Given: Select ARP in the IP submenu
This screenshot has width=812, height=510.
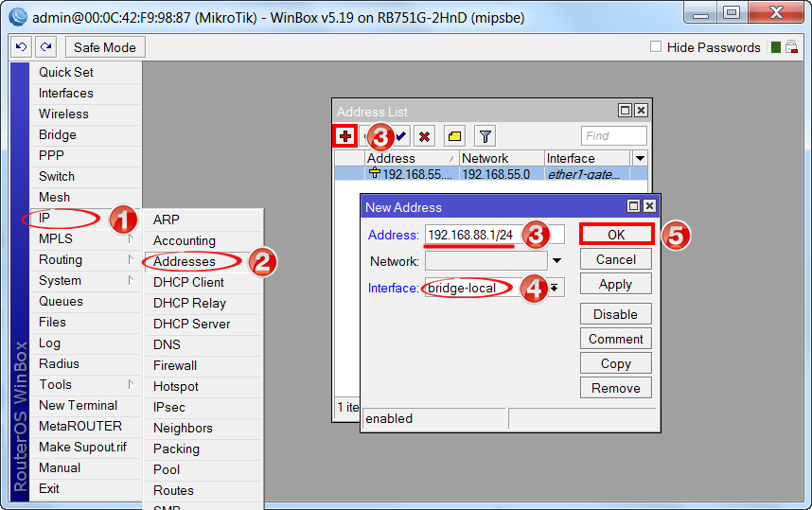Looking at the screenshot, I should click(x=203, y=220).
